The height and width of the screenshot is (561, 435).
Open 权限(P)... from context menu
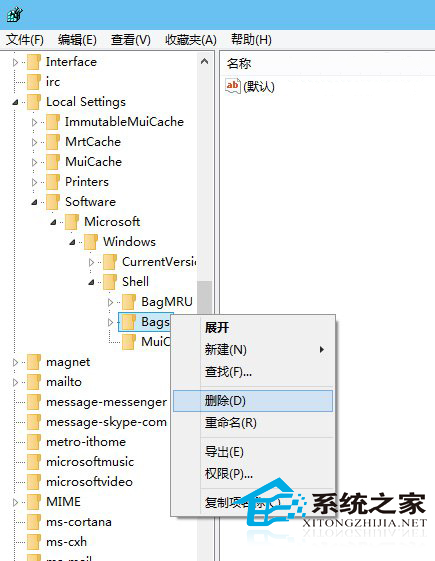253,474
